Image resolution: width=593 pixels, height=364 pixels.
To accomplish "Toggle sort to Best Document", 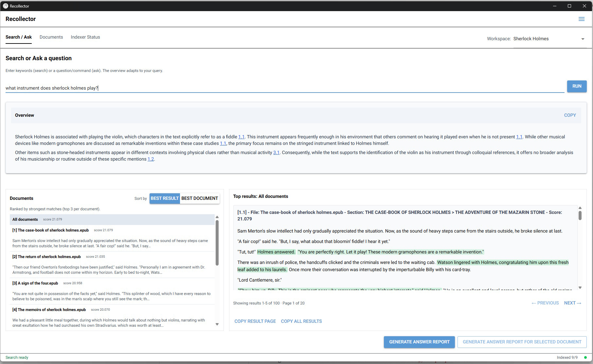I will (x=199, y=198).
